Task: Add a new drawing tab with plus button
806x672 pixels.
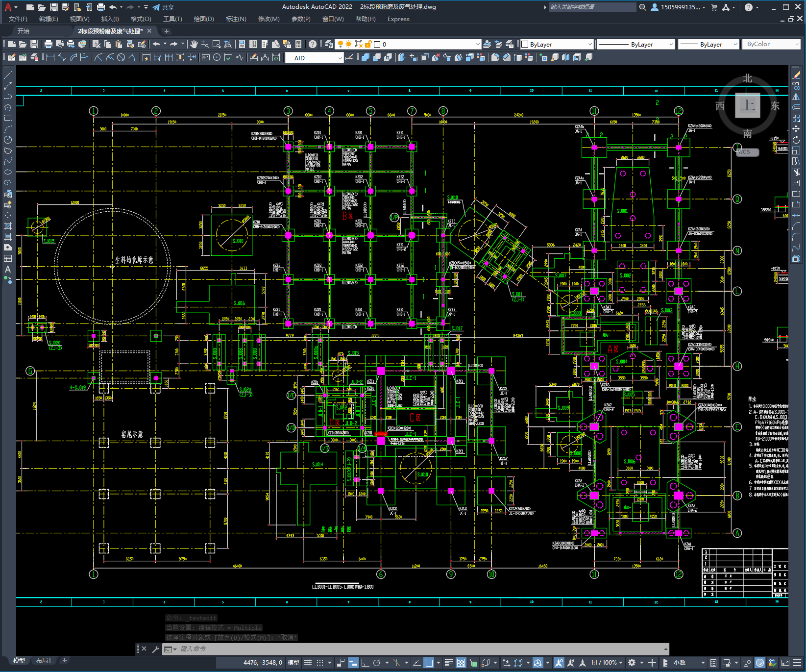Action: point(167,31)
